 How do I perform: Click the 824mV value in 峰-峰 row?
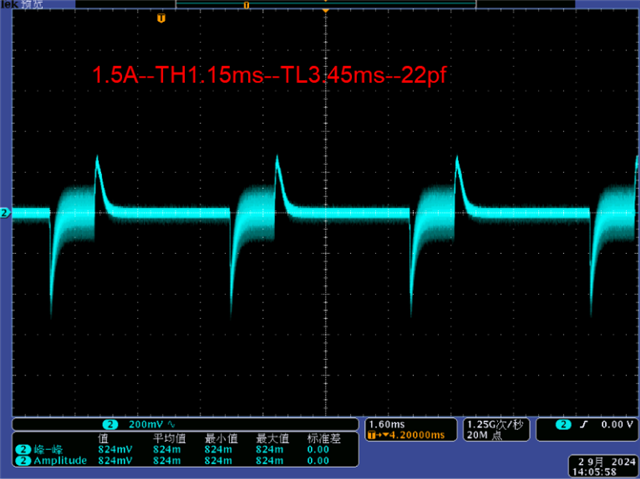(115, 450)
